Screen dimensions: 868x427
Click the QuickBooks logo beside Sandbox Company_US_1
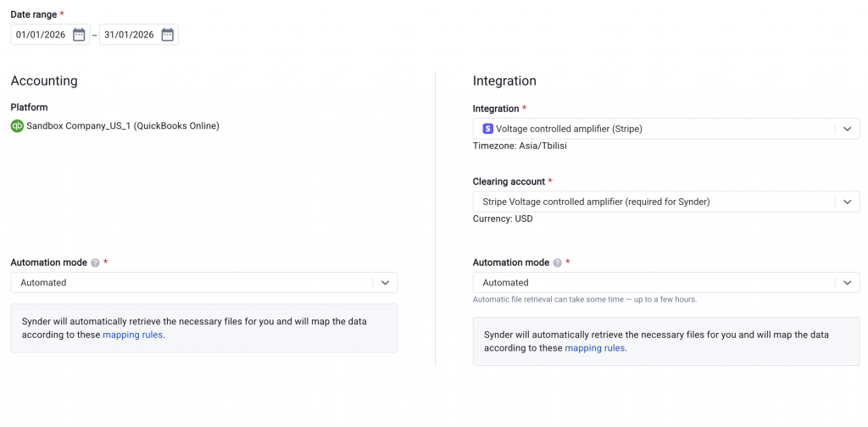pyautogui.click(x=17, y=126)
